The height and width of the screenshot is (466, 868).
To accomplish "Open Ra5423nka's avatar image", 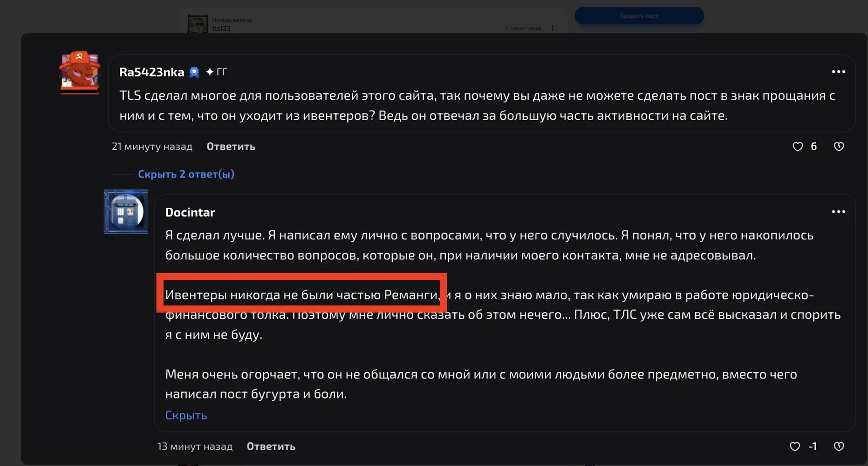I will (x=80, y=73).
